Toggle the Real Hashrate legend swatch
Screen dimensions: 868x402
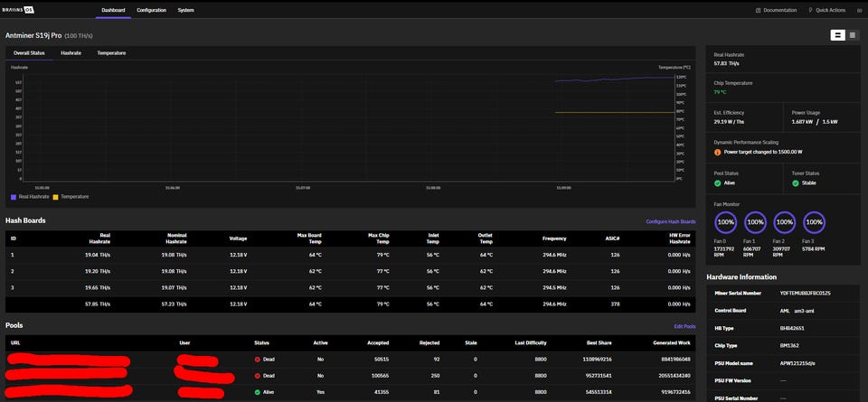pos(14,197)
